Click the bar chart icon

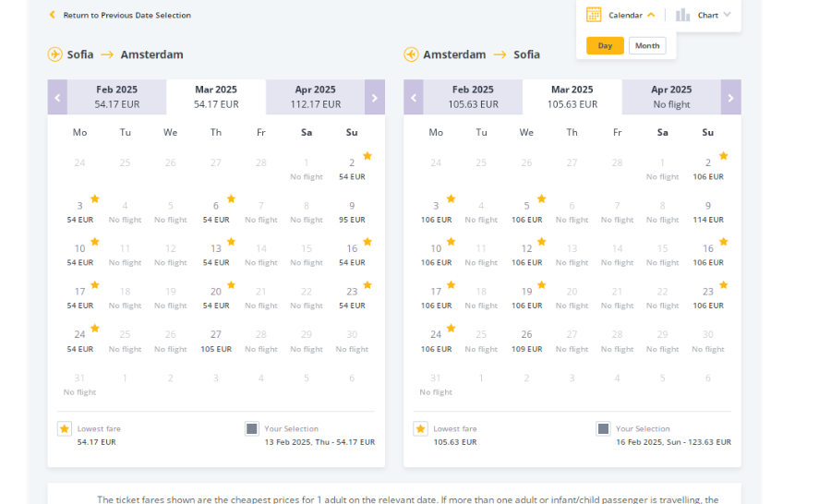[682, 15]
